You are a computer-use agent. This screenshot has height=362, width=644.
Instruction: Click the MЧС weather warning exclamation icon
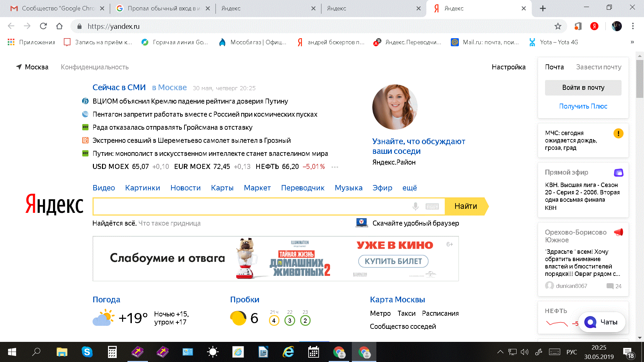[x=618, y=133]
